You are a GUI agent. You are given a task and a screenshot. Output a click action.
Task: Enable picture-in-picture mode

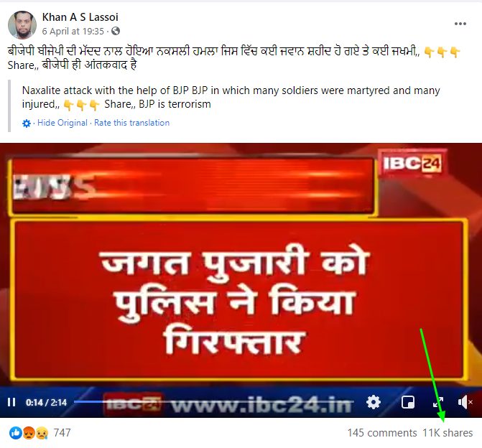pyautogui.click(x=407, y=402)
